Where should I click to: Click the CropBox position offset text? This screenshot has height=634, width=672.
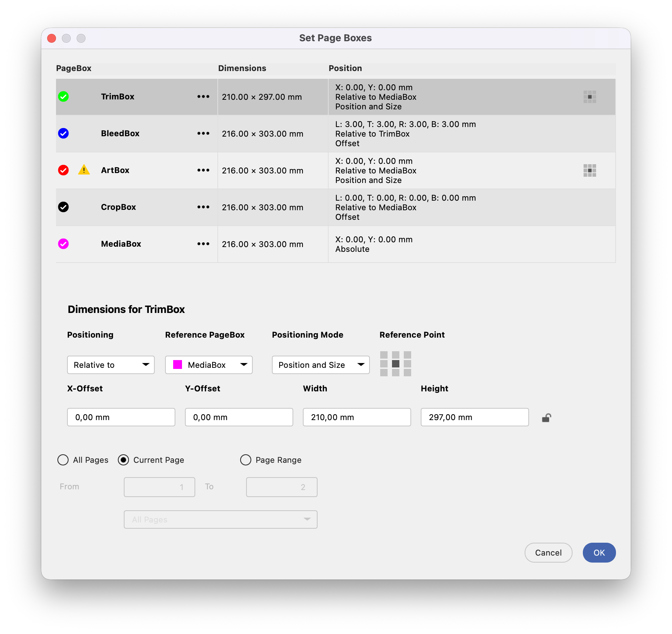tap(406, 198)
